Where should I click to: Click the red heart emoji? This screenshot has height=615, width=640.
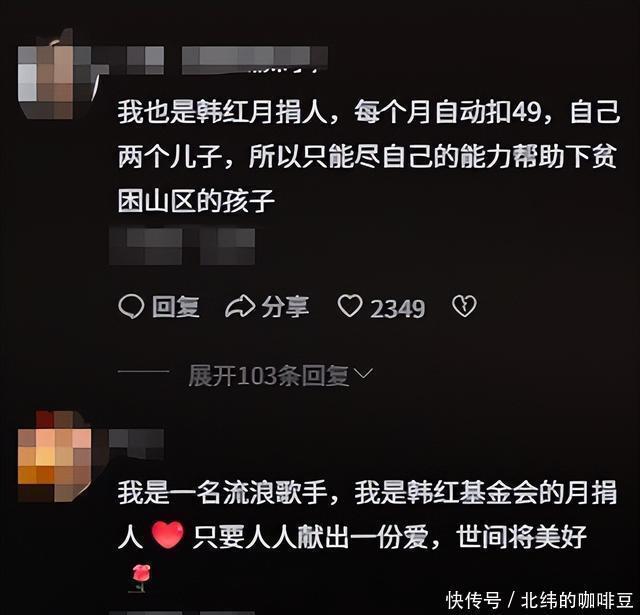coord(168,535)
